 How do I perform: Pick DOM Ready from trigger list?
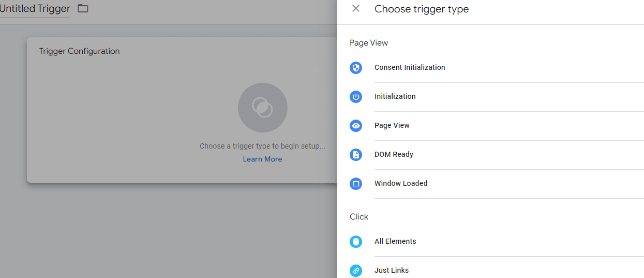click(x=394, y=155)
